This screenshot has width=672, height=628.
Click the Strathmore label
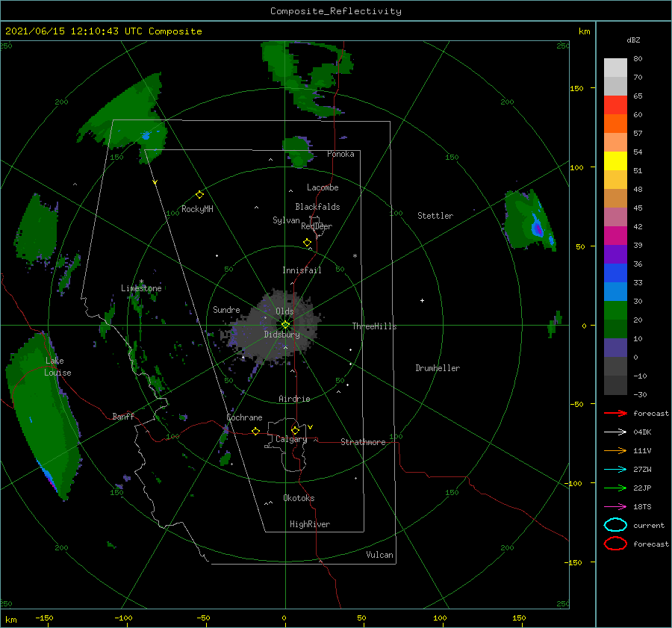click(363, 442)
